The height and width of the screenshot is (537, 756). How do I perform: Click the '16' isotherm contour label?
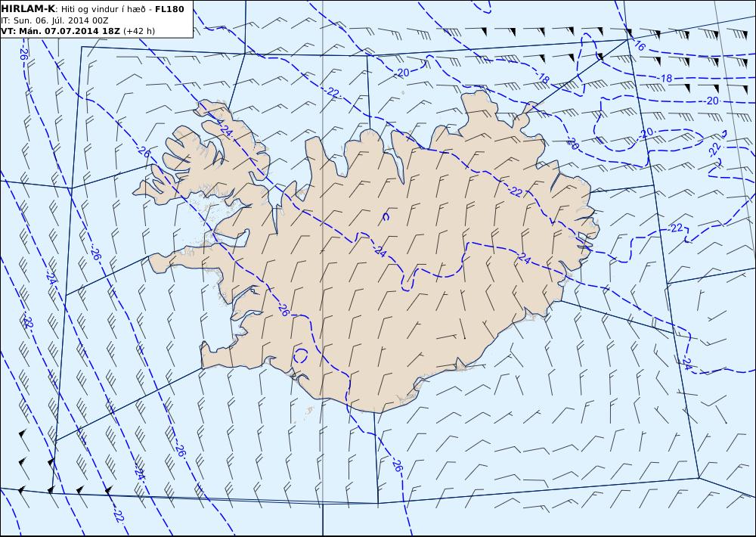click(x=640, y=46)
